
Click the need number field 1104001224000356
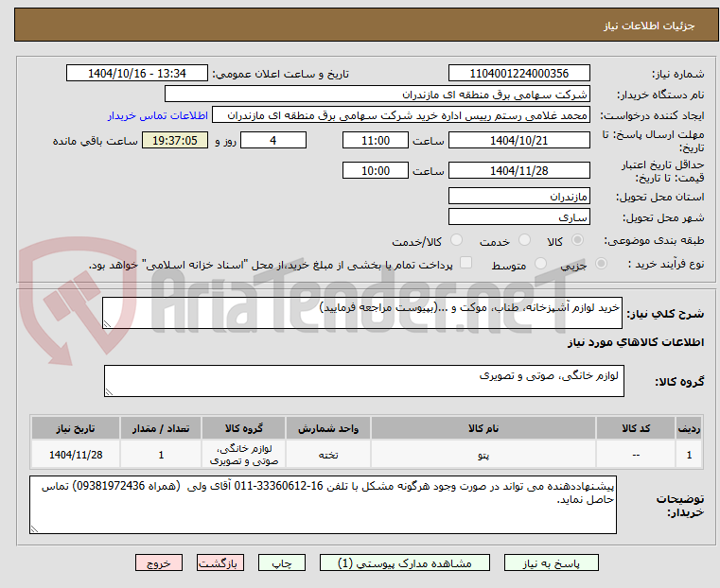point(518,74)
